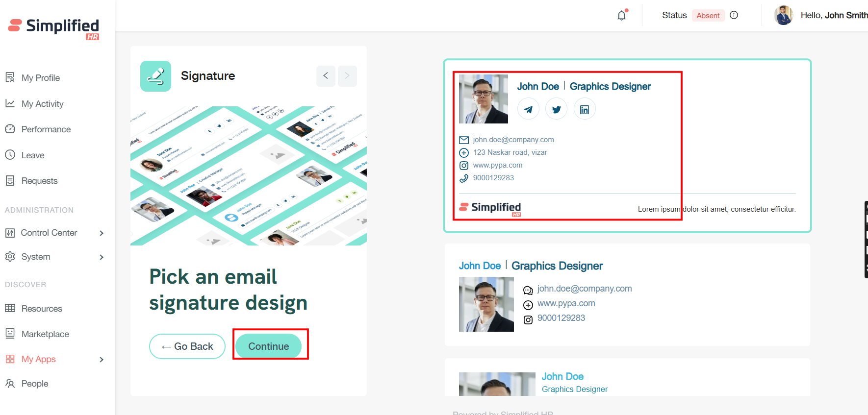
Task: Click the Signature pen icon
Action: click(x=155, y=76)
